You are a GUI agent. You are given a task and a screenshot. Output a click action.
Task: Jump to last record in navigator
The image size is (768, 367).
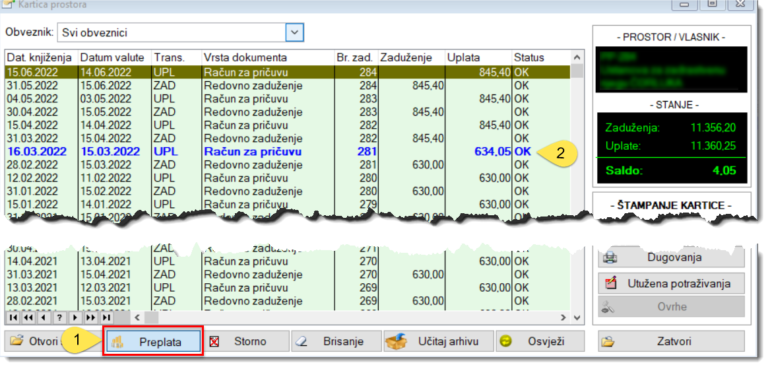click(x=107, y=317)
